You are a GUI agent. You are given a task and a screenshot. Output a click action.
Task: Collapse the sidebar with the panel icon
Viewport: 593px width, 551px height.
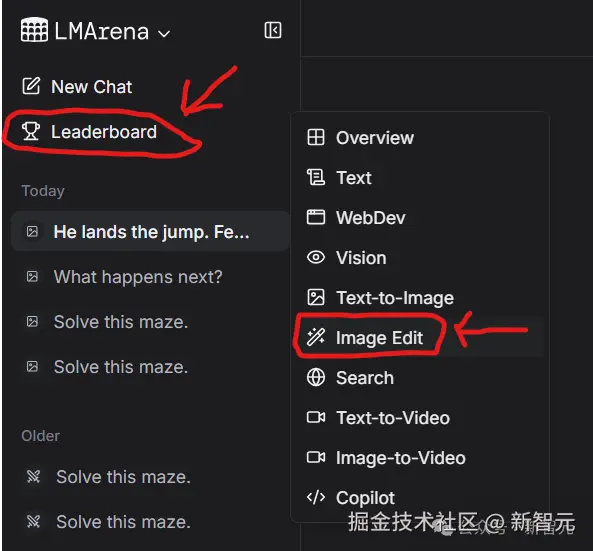(x=273, y=30)
